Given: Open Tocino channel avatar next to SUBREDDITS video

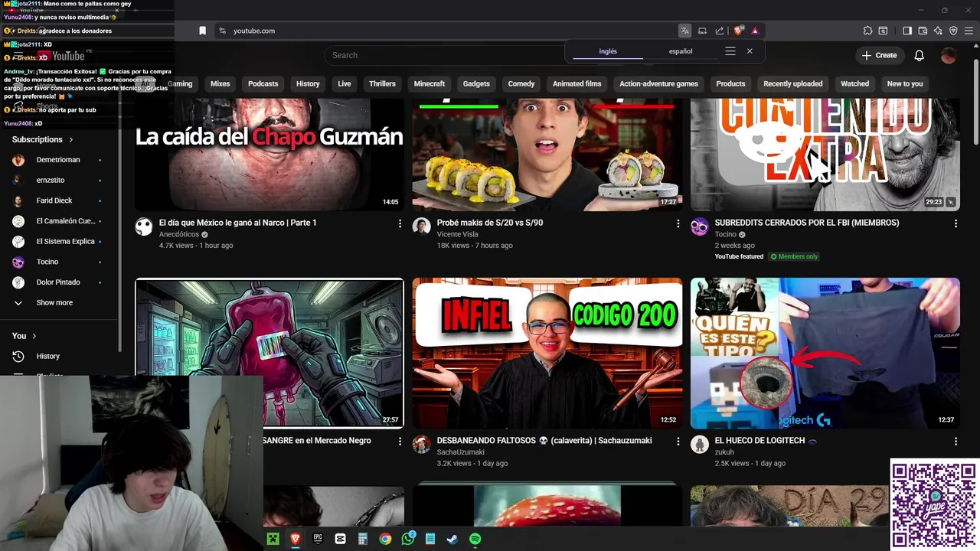Looking at the screenshot, I should 700,226.
